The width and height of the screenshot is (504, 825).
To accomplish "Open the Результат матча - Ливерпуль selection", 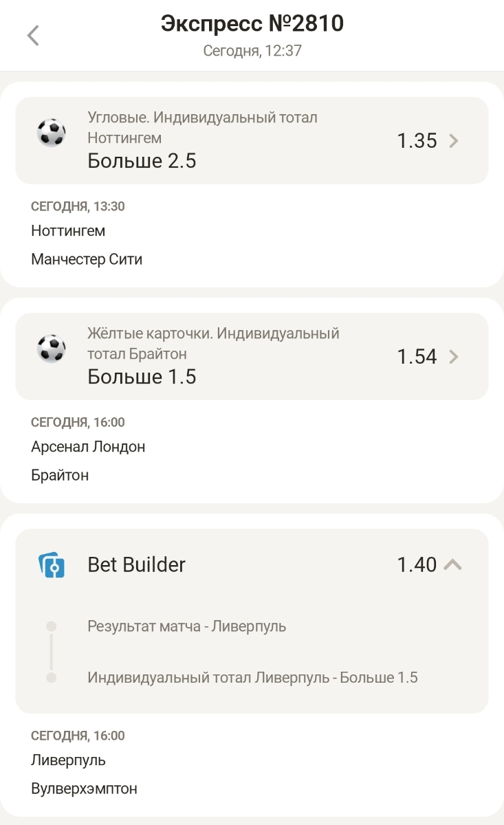I will tap(186, 626).
